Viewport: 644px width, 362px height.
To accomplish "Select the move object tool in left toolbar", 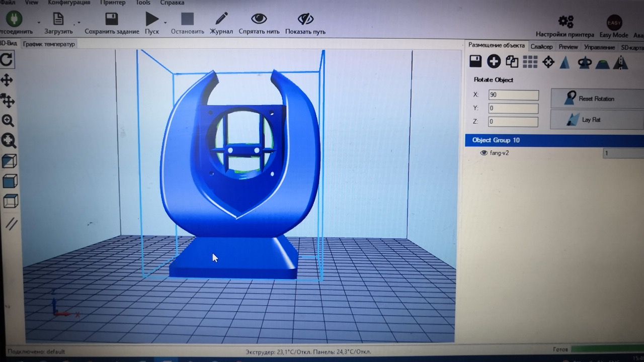I will (x=8, y=100).
